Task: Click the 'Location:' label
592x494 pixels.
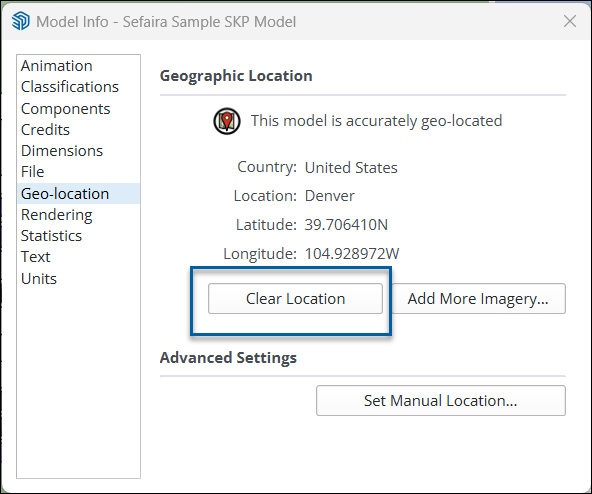Action: click(x=265, y=196)
